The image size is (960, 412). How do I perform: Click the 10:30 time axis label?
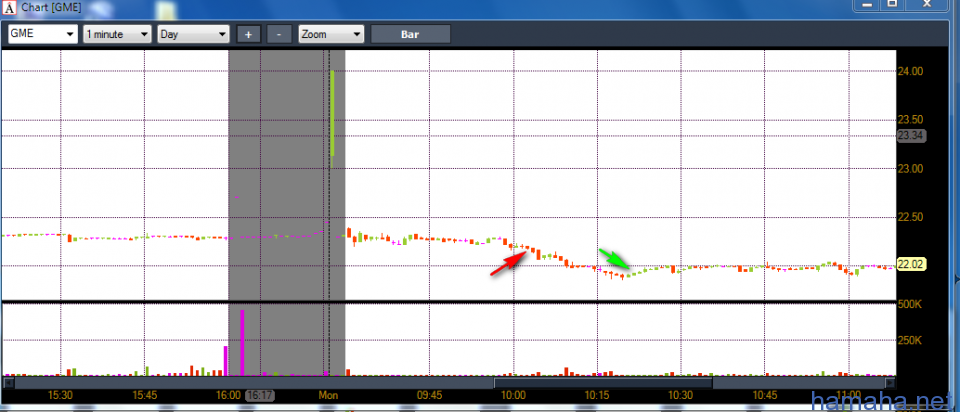click(x=681, y=395)
